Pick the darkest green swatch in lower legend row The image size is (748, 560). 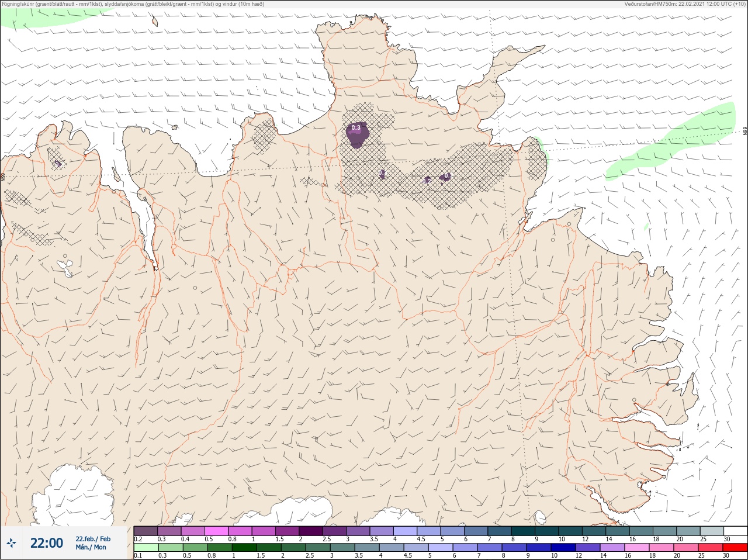point(244,548)
